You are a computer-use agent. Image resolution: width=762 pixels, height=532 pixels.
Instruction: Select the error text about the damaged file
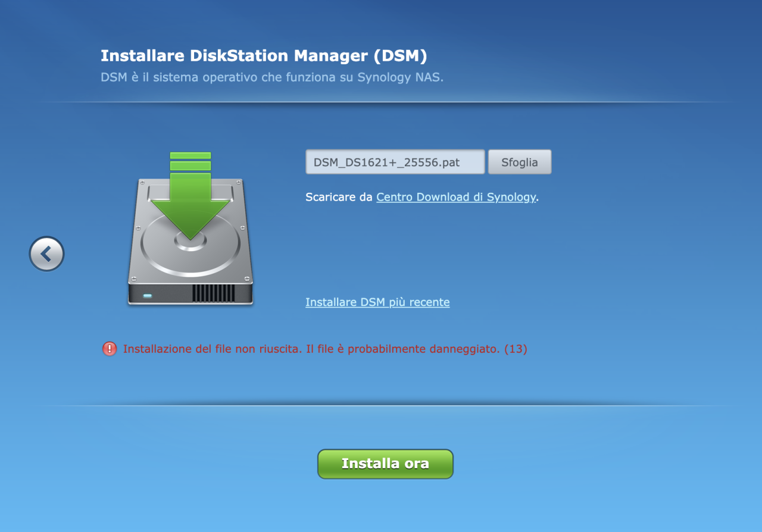(x=325, y=349)
